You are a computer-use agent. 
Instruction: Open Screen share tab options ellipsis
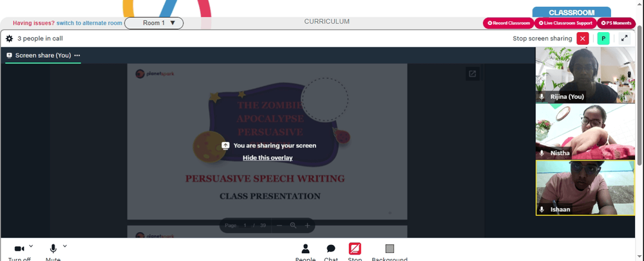77,55
